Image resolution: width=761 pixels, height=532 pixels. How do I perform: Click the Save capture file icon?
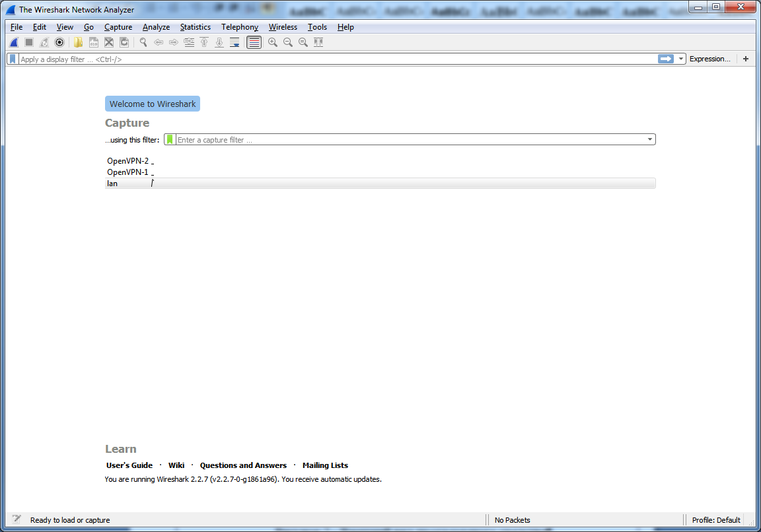(94, 43)
